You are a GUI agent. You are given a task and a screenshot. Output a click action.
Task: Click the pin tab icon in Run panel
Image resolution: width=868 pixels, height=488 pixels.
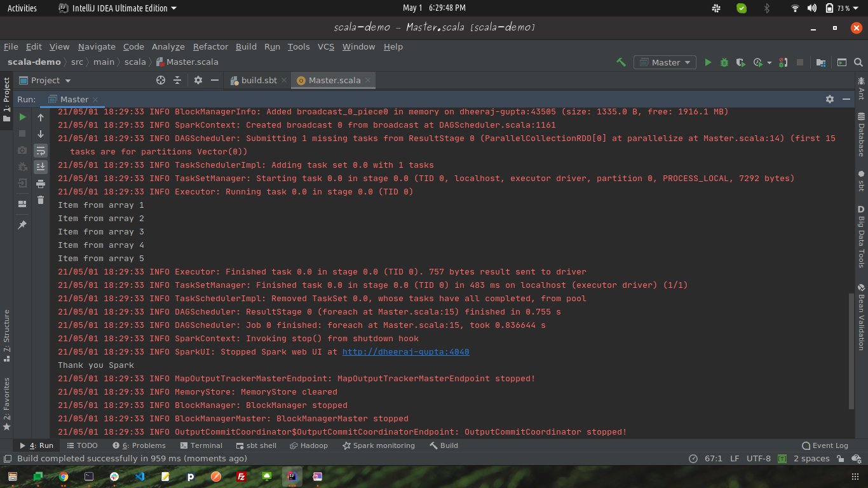tap(22, 225)
